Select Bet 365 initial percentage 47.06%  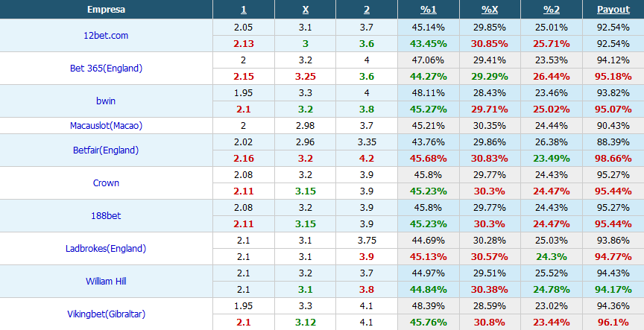(429, 60)
